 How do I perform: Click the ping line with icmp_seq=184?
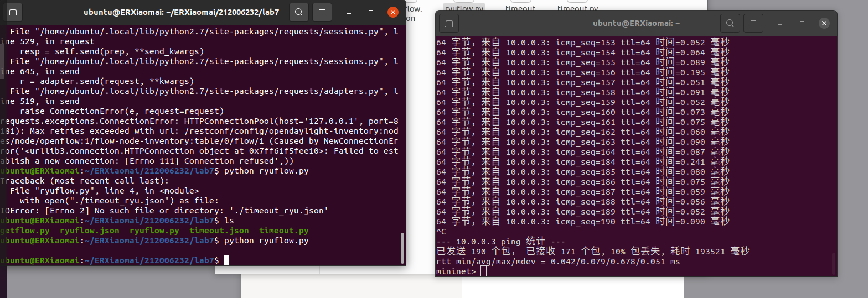(x=583, y=162)
